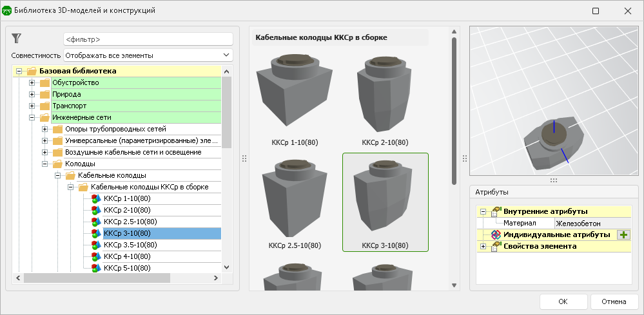Click the Внутренние атрибуты group icon
This screenshot has height=315, width=644.
(496, 211)
